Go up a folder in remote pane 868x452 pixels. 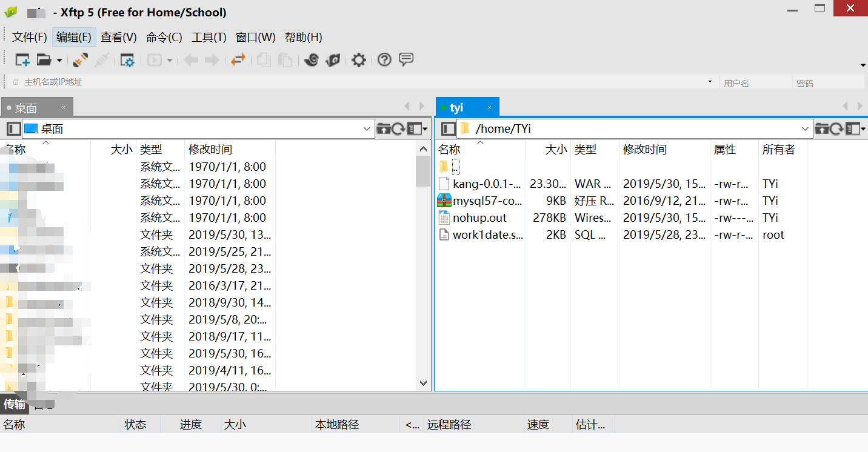tap(822, 128)
